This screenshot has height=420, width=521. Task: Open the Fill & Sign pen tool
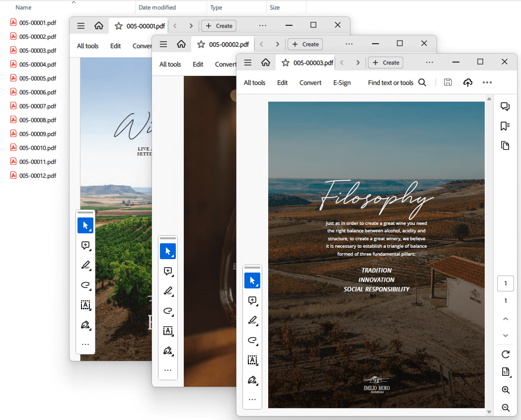252,380
